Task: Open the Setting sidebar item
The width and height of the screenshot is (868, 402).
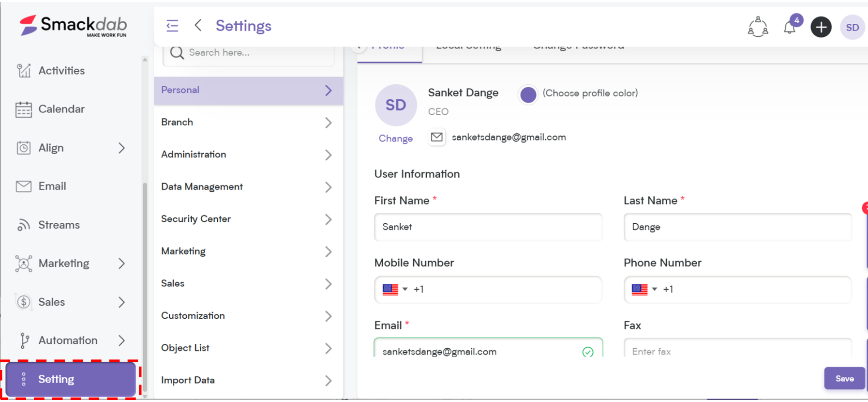Action: coord(71,379)
